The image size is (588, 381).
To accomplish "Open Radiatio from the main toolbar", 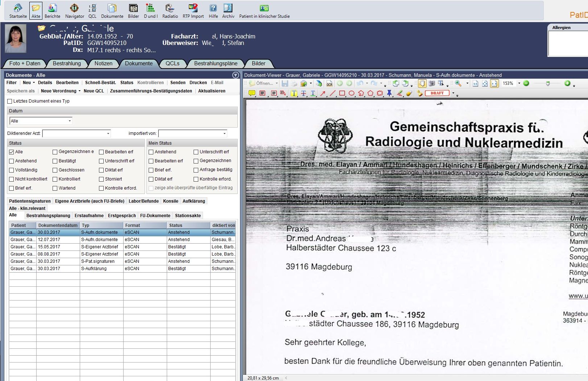I will (x=170, y=11).
